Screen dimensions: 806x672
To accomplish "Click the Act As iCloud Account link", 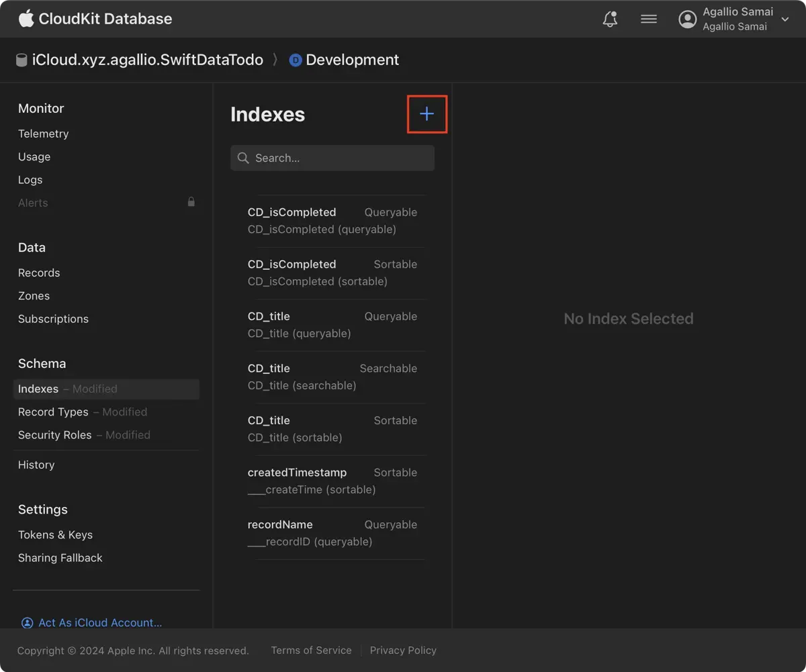I will [x=100, y=623].
